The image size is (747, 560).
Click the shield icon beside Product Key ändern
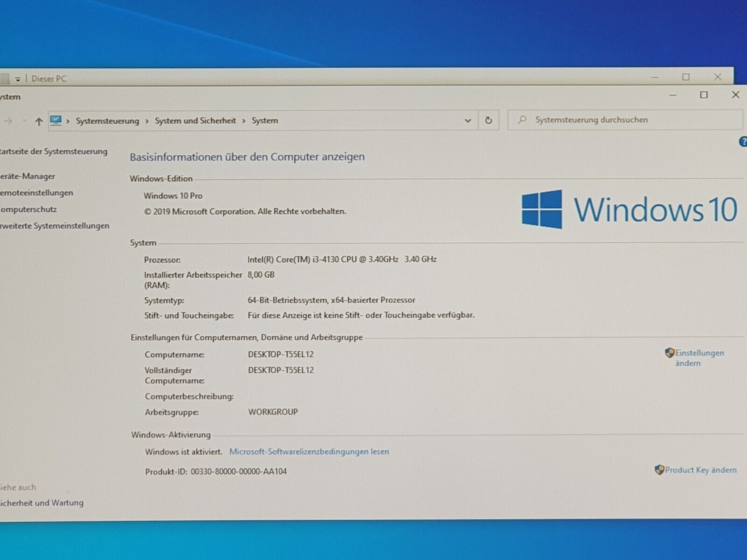[659, 469]
